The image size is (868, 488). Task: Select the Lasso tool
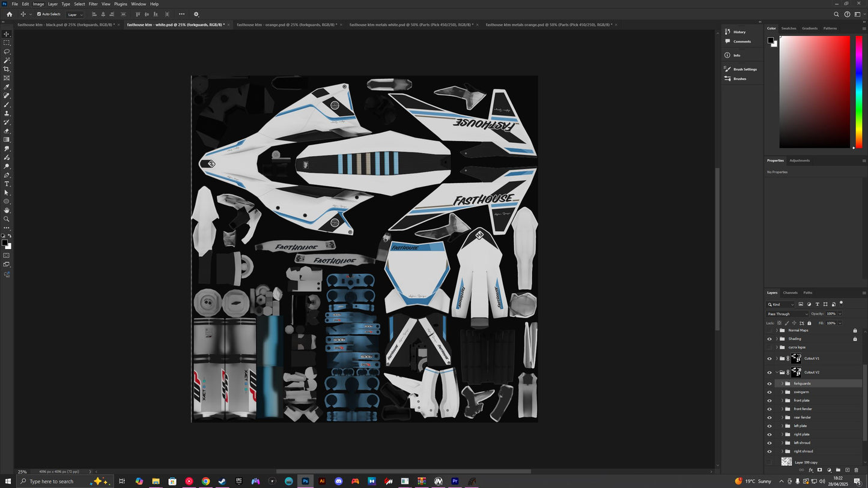pyautogui.click(x=7, y=52)
